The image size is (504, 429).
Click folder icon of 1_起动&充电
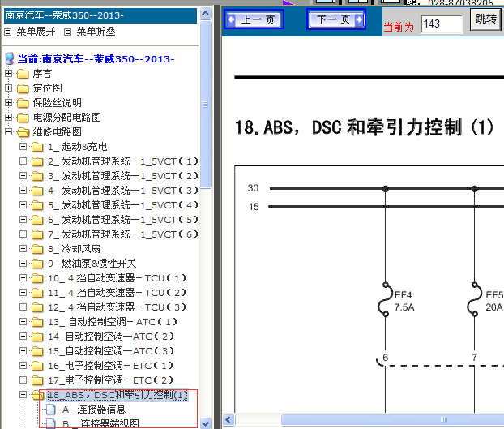coord(37,147)
